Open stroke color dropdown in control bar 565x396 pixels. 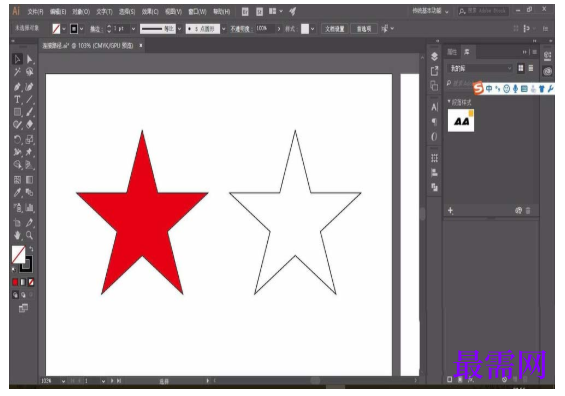(x=82, y=29)
